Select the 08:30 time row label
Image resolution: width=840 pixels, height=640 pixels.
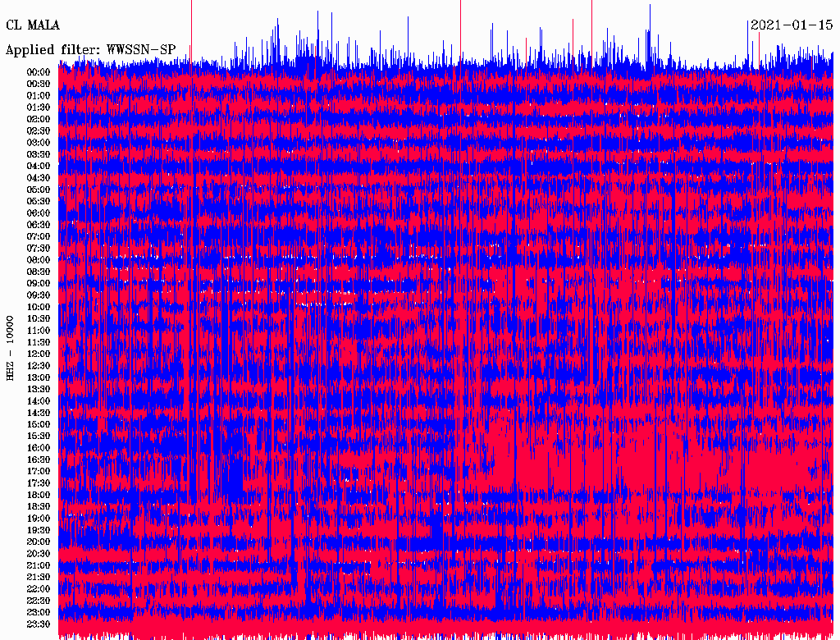39,272
